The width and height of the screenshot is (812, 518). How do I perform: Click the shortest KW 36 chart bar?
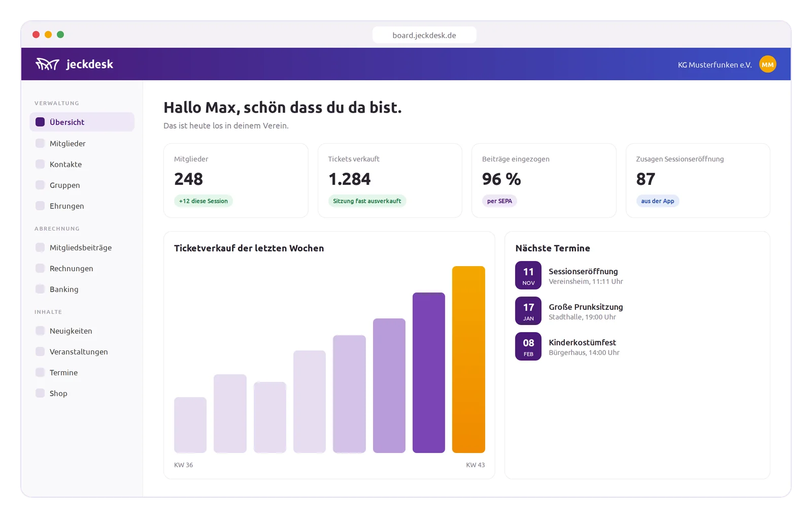tap(190, 425)
